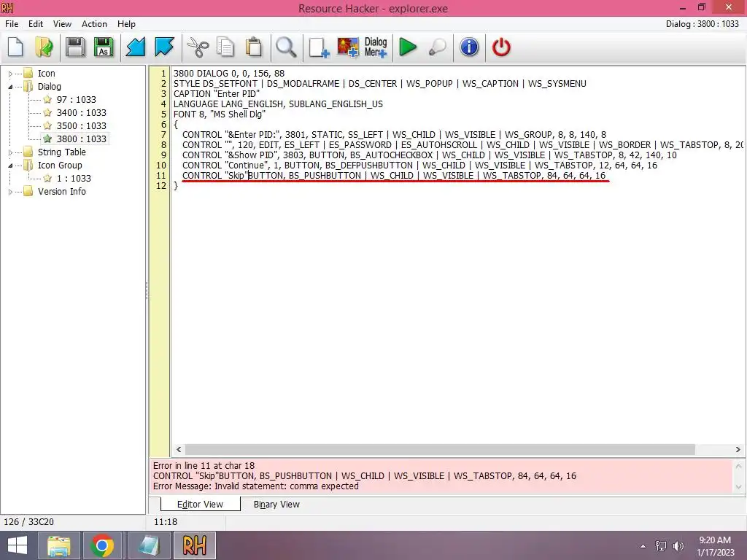
Task: Click the Add image resource icon
Action: (x=348, y=47)
